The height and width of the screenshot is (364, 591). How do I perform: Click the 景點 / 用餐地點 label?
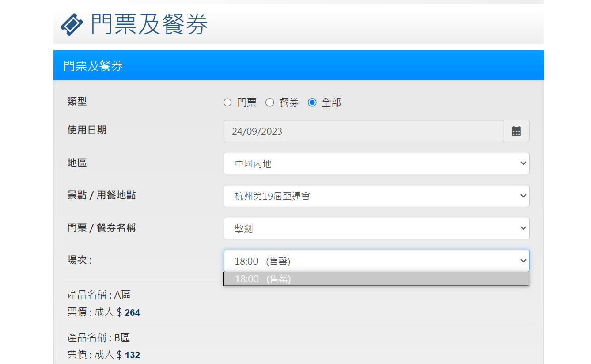coord(101,195)
